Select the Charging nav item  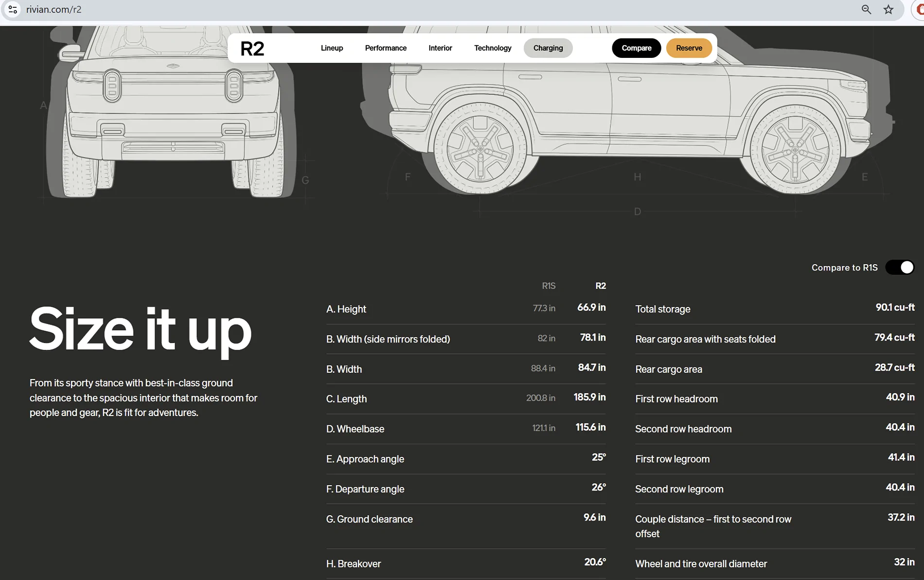548,48
